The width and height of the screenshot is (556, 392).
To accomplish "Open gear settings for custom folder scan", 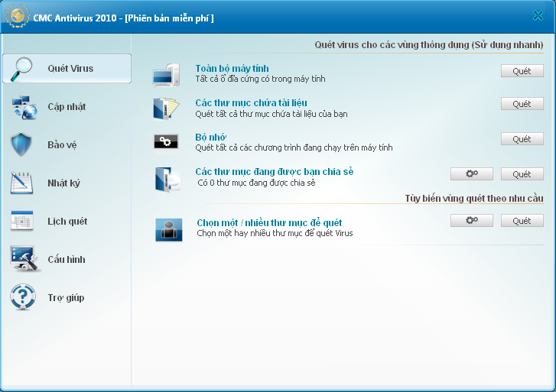I will click(x=472, y=221).
